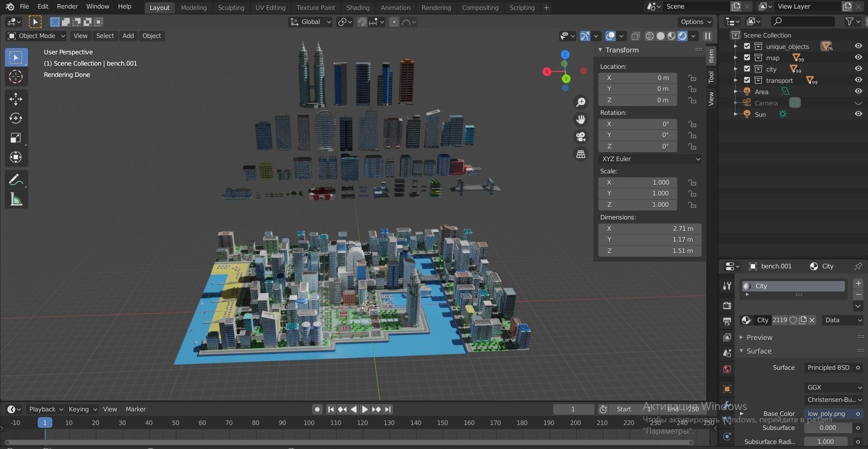Screen dimensions: 868x449
Task: Jump to the timeline end frame
Action: [x=388, y=409]
